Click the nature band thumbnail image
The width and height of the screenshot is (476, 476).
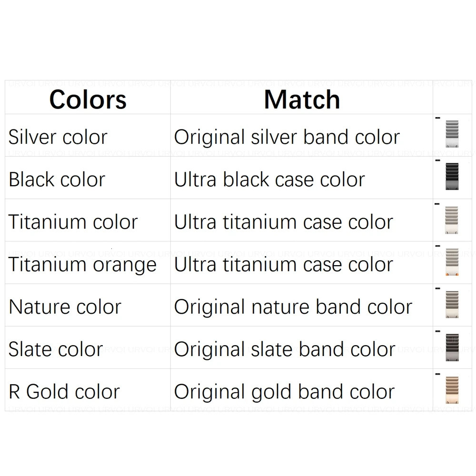(452, 305)
